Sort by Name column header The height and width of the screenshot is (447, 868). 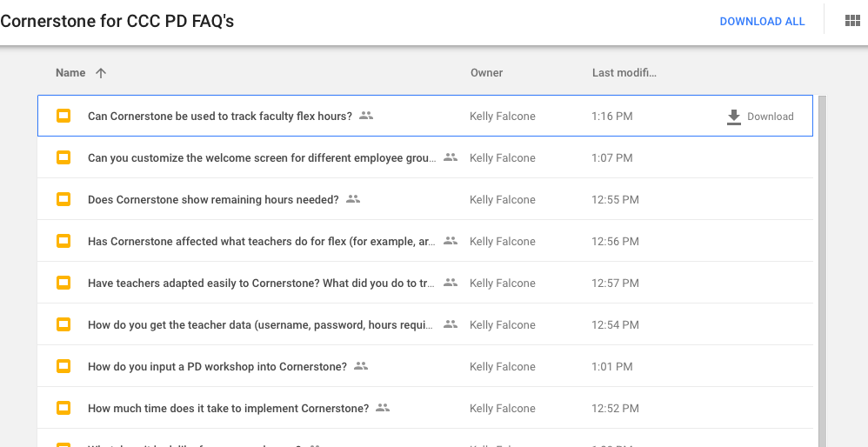click(x=70, y=73)
